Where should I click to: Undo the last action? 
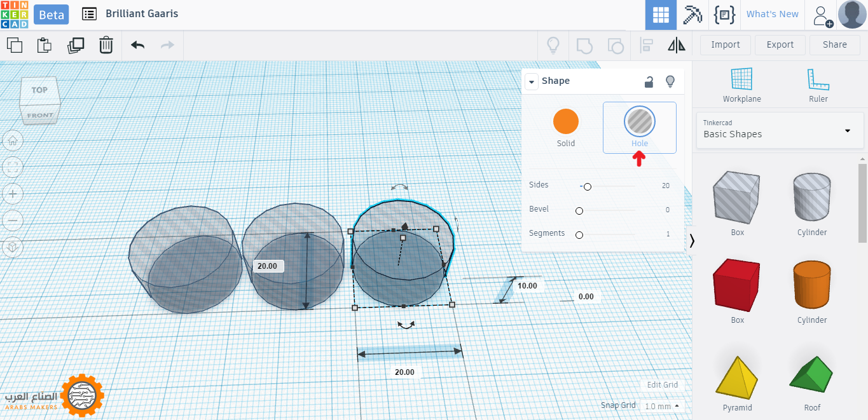click(x=137, y=45)
